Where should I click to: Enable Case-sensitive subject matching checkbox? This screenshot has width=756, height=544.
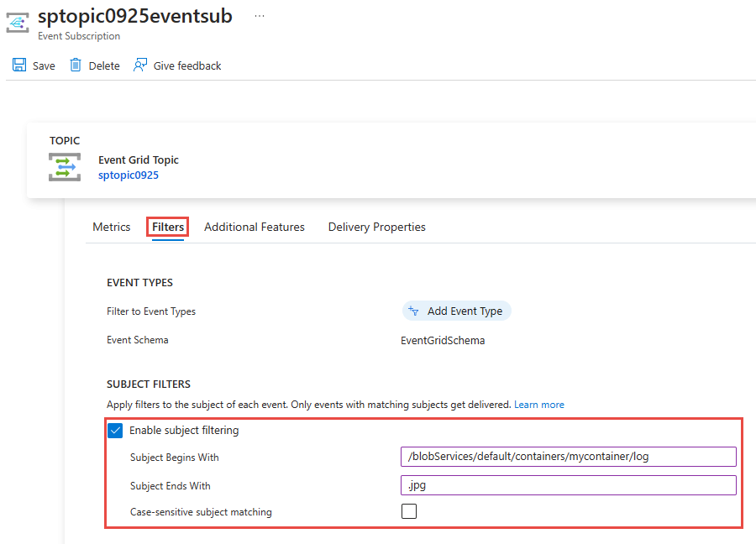coord(409,511)
